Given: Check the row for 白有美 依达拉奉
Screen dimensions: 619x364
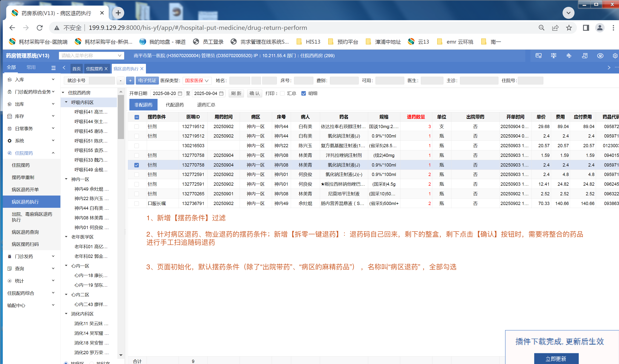Looking at the screenshot, I should pyautogui.click(x=136, y=127).
